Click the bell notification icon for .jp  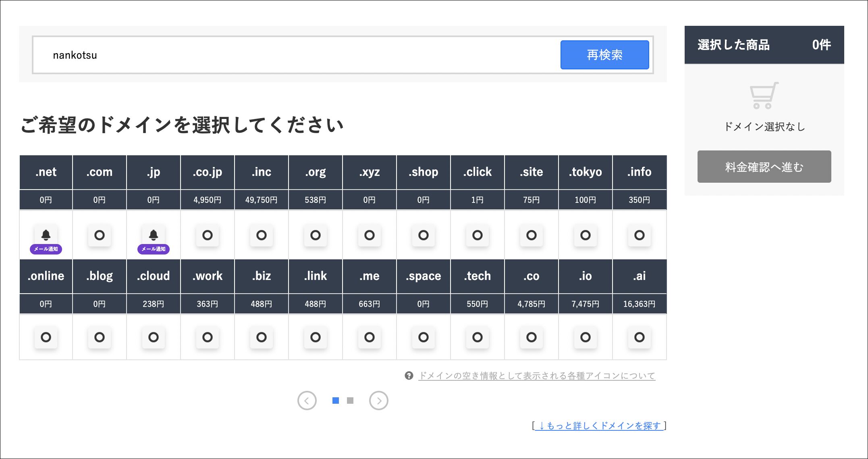[x=154, y=235]
